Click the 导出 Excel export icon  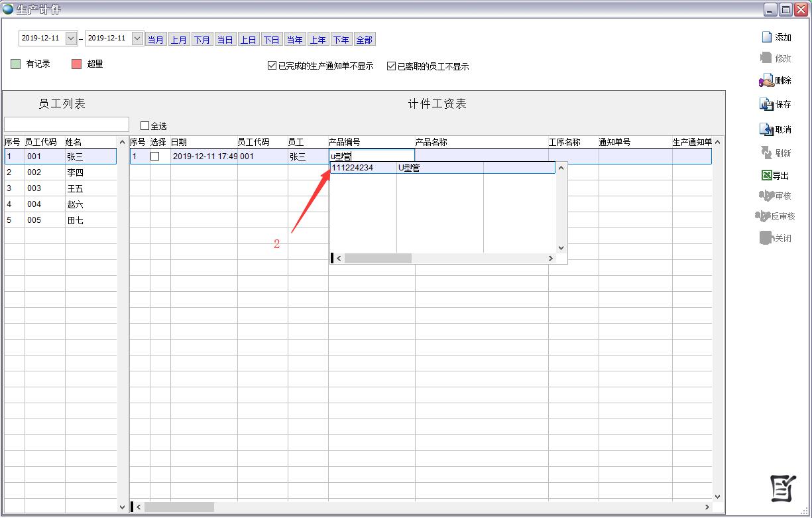coord(766,176)
